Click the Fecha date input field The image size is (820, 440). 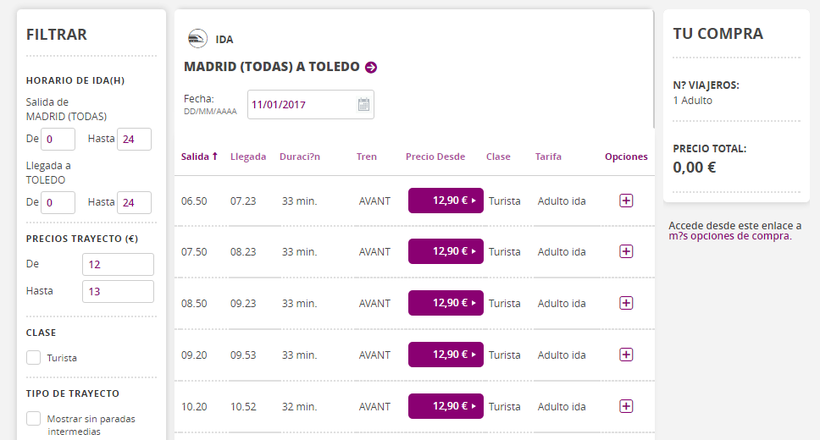click(300, 104)
